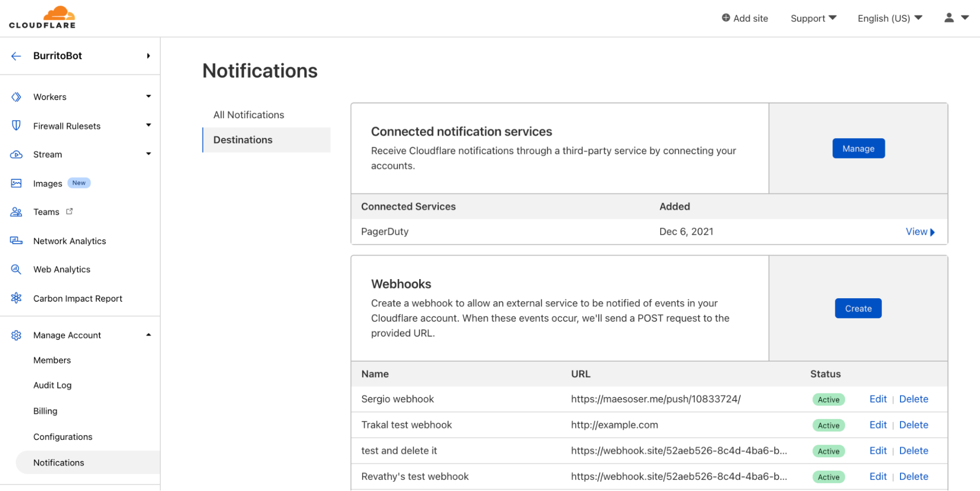Edit Revathy's test webhook
Screen dimensions: 980x491
tap(878, 476)
